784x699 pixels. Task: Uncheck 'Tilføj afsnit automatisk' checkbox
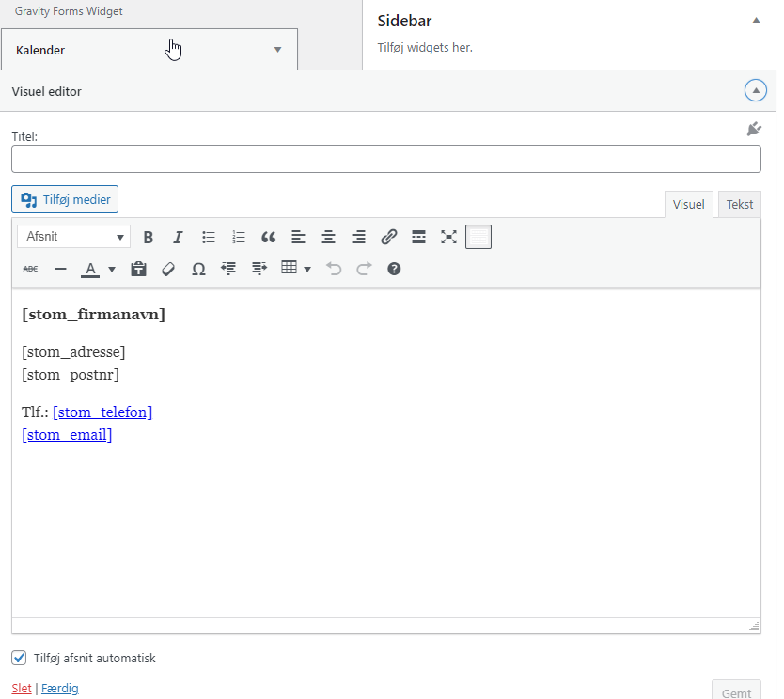click(x=19, y=658)
